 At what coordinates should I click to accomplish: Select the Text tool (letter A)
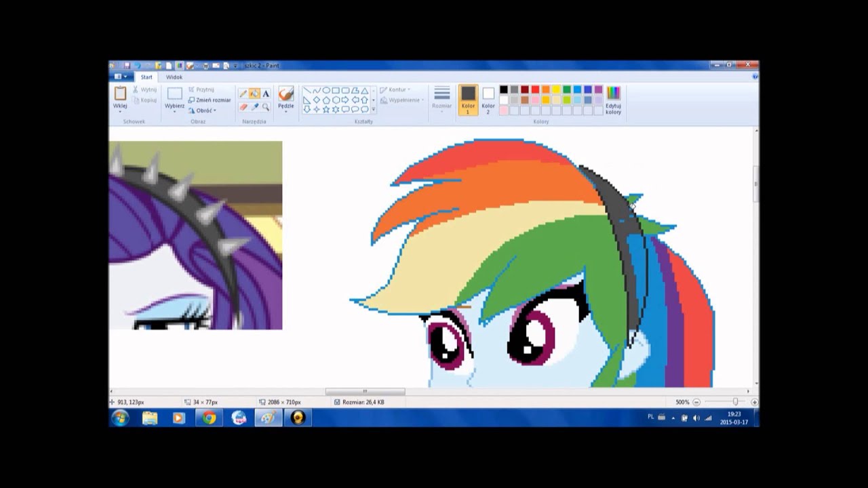click(266, 94)
